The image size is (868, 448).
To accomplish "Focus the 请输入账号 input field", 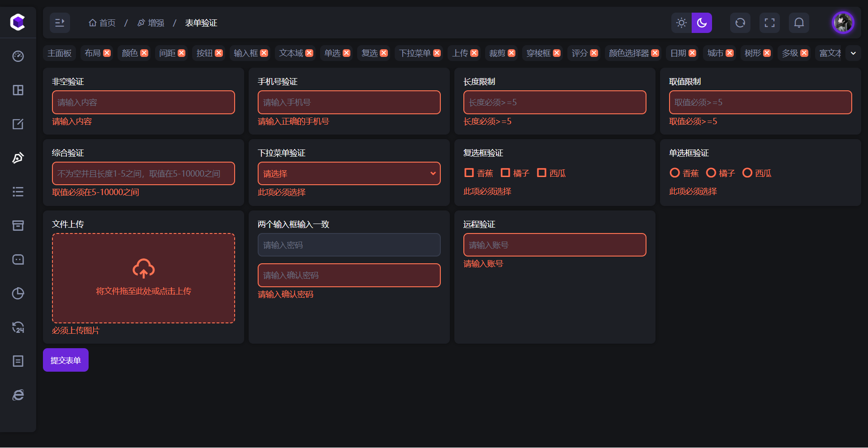I will pos(555,245).
